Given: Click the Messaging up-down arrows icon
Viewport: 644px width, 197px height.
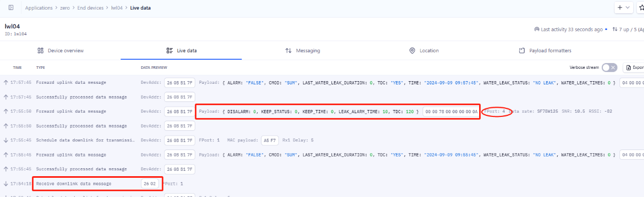Looking at the screenshot, I should pos(289,51).
